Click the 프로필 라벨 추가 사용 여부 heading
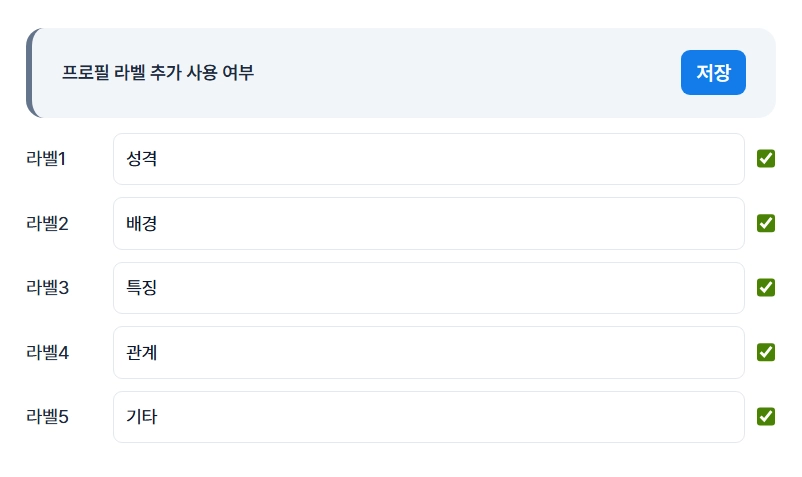Viewport: 802px width, 477px height. [x=158, y=73]
